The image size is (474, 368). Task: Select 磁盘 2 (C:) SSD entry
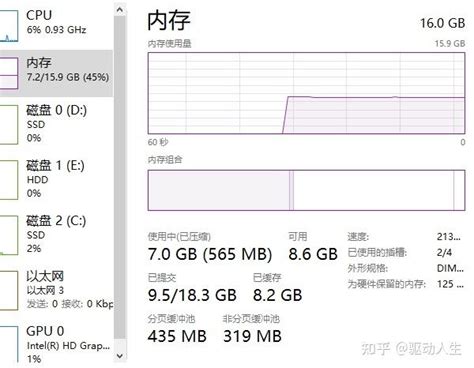pyautogui.click(x=56, y=235)
